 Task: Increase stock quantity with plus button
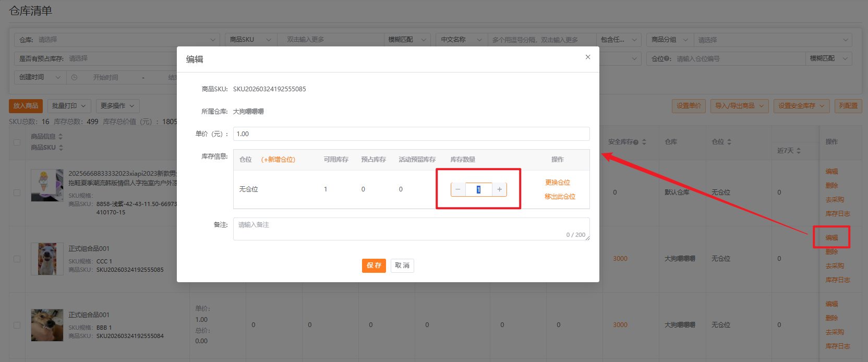(499, 189)
